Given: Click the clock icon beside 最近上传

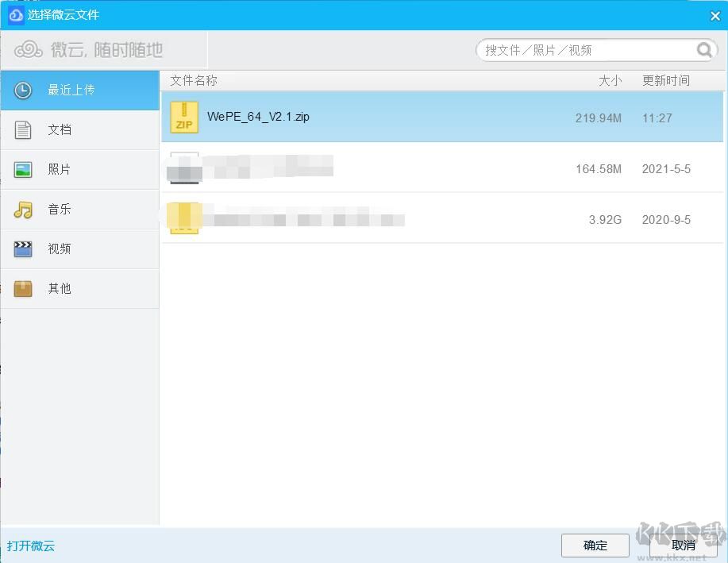Looking at the screenshot, I should (x=23, y=90).
